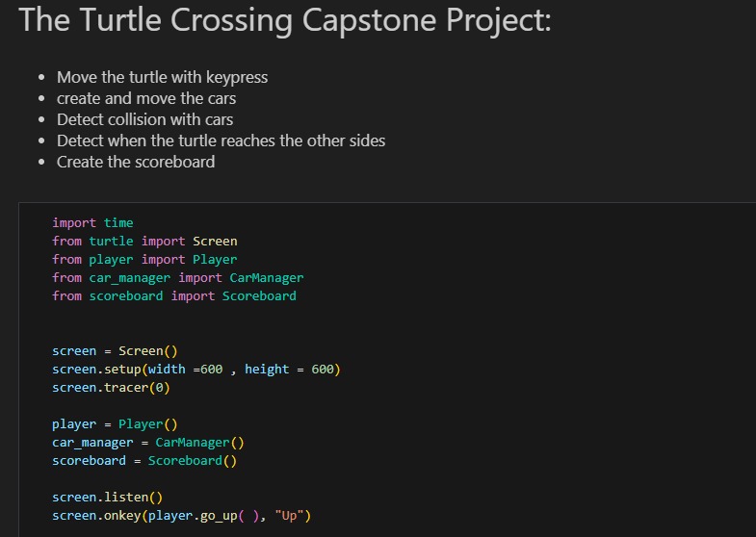Image resolution: width=756 pixels, height=537 pixels.
Task: Click bullet 'Detect when the turtle reaches the other sides'
Action: point(221,141)
